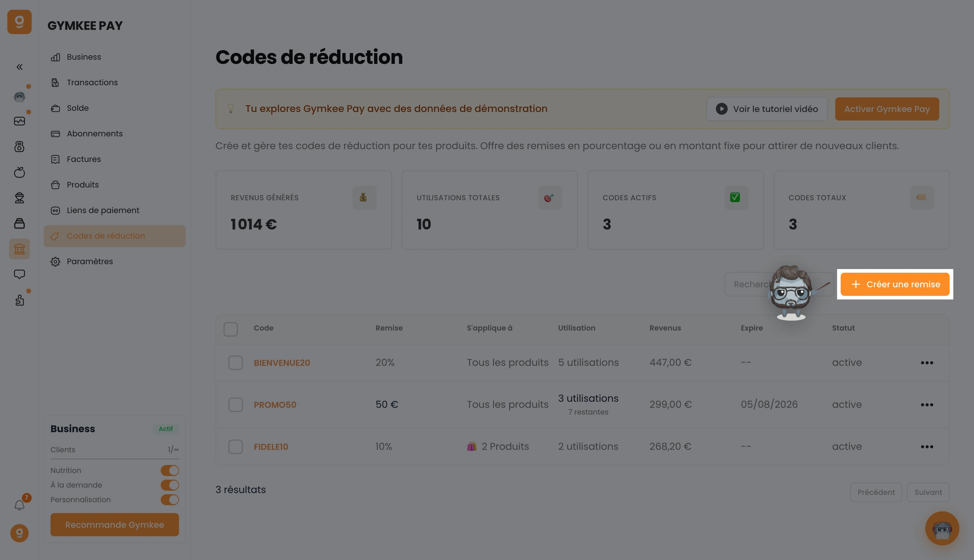Check the PROMO50 row checkbox
The image size is (974, 560).
click(x=235, y=405)
